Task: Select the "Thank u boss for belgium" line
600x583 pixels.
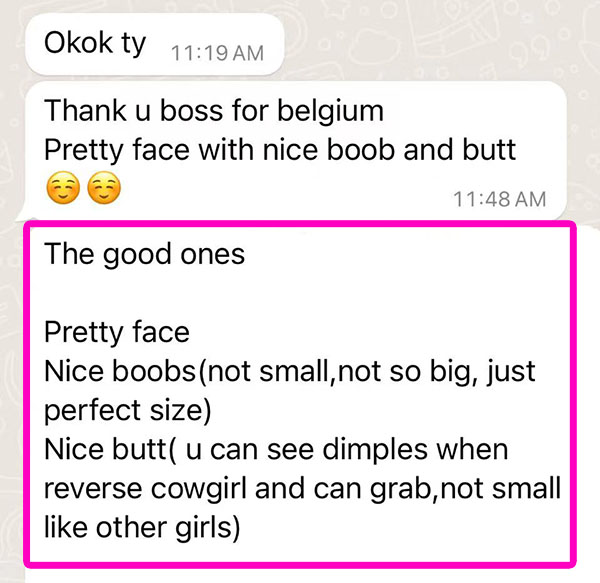Action: click(214, 111)
